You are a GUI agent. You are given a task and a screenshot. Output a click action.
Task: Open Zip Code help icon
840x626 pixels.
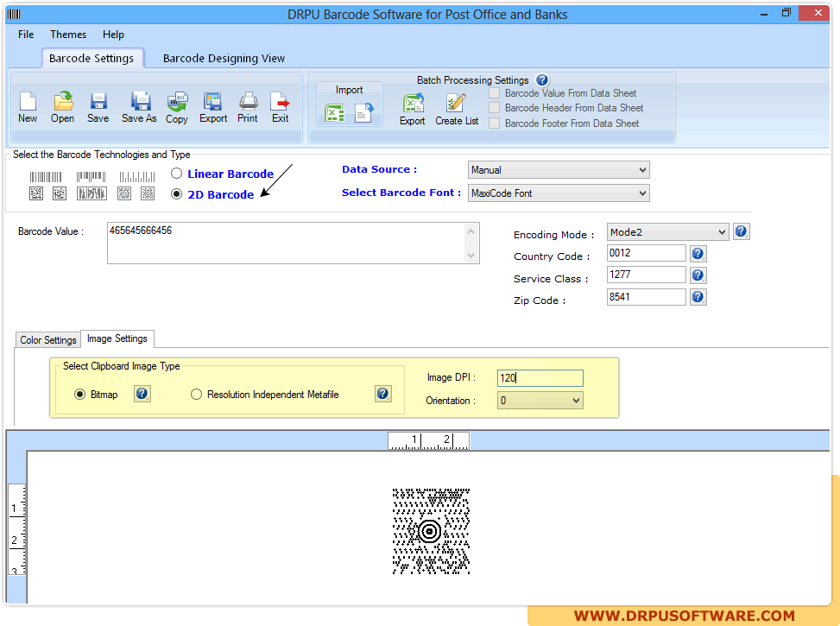(698, 297)
